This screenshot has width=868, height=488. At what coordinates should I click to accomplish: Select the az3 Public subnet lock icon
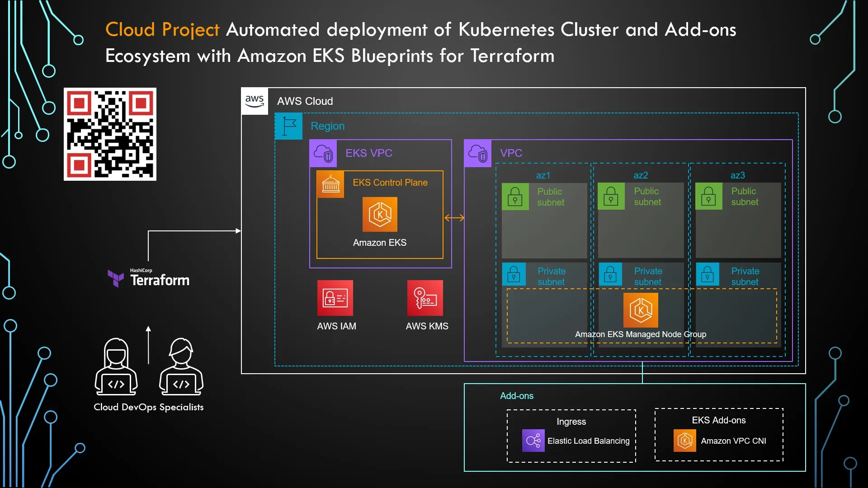708,197
